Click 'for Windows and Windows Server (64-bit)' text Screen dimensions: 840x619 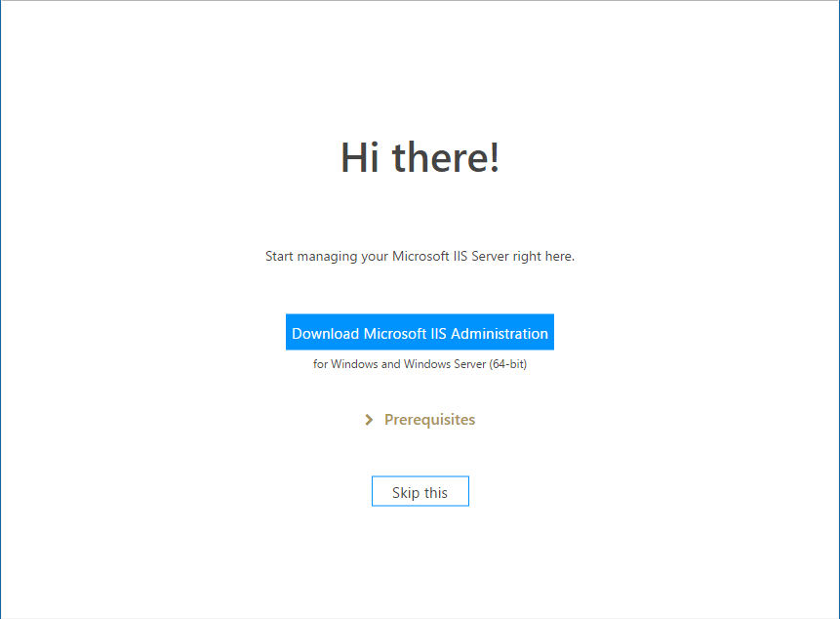[x=420, y=364]
